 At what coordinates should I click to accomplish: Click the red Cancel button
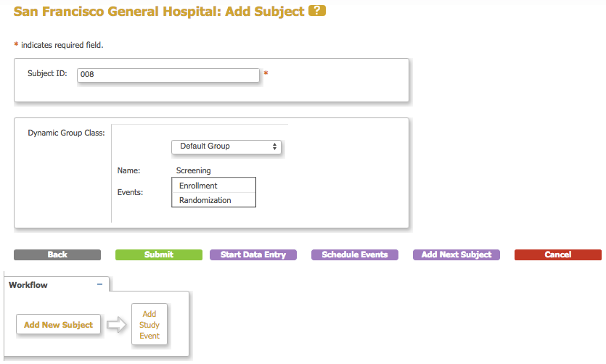558,255
